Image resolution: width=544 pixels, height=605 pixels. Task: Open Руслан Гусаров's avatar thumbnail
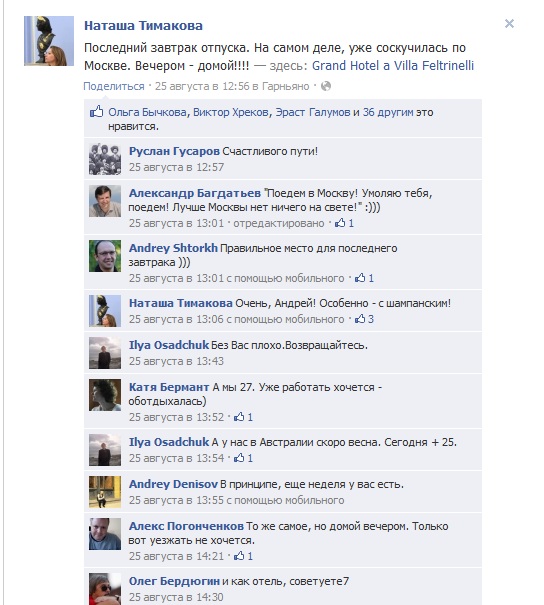point(105,159)
